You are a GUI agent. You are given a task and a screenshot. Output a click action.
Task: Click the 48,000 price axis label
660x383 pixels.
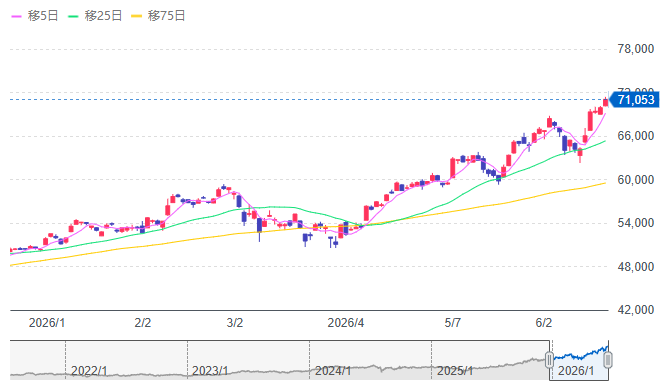point(636,266)
